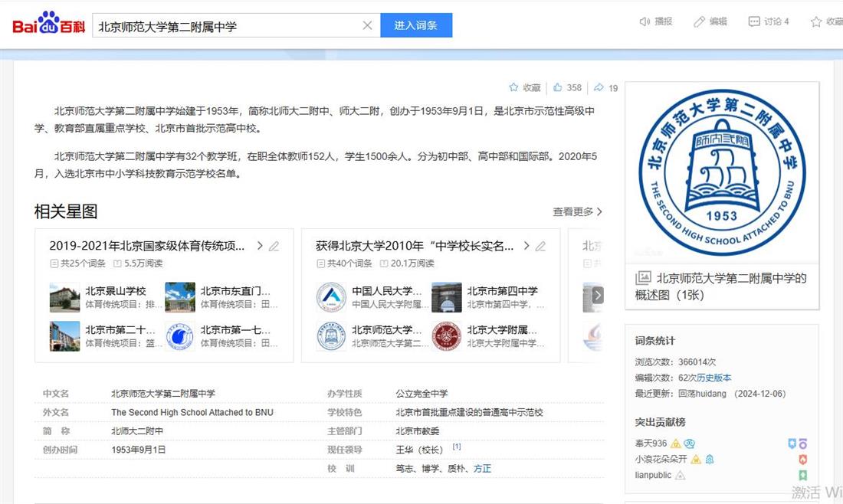Open 北京师范大学 entry logo in card
The height and width of the screenshot is (504, 843).
(331, 336)
